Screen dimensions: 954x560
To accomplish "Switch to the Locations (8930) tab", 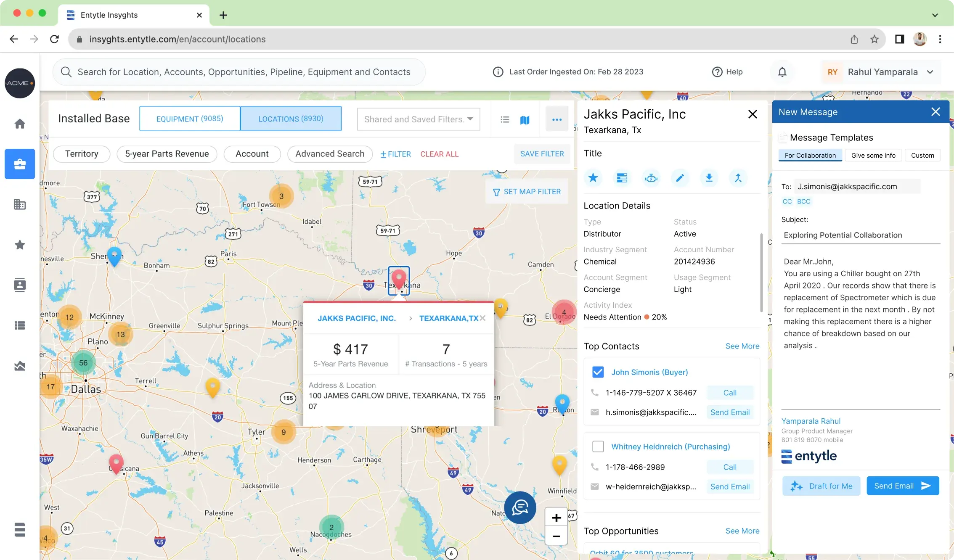I will click(291, 119).
